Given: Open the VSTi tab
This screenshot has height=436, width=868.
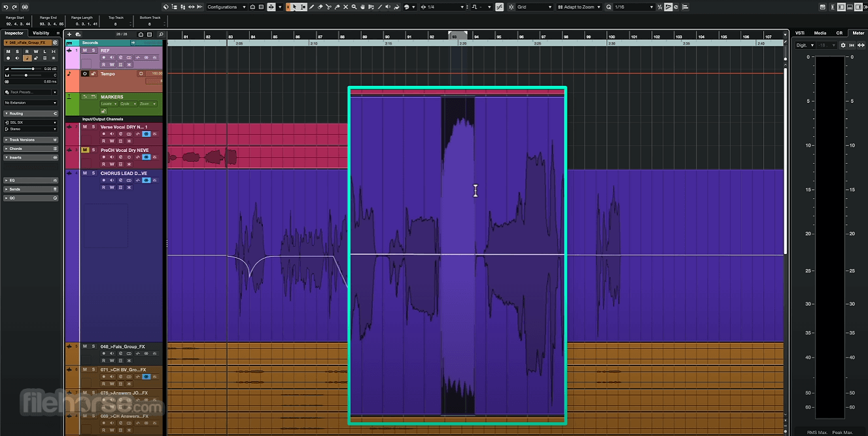Looking at the screenshot, I should [x=800, y=33].
